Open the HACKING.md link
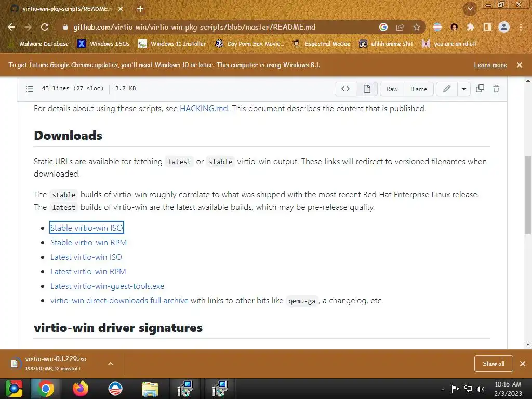This screenshot has width=532, height=399. point(204,109)
